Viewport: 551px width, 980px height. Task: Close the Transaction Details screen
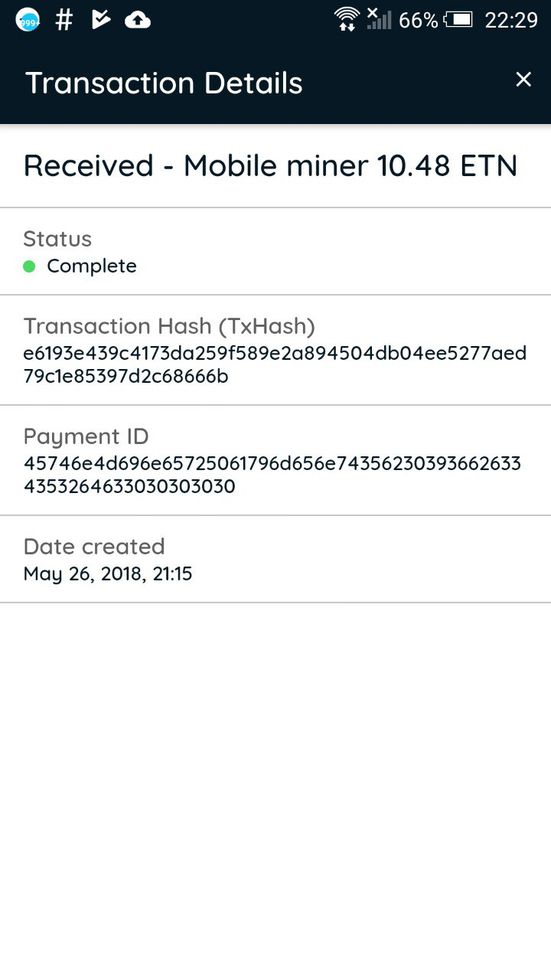point(523,80)
